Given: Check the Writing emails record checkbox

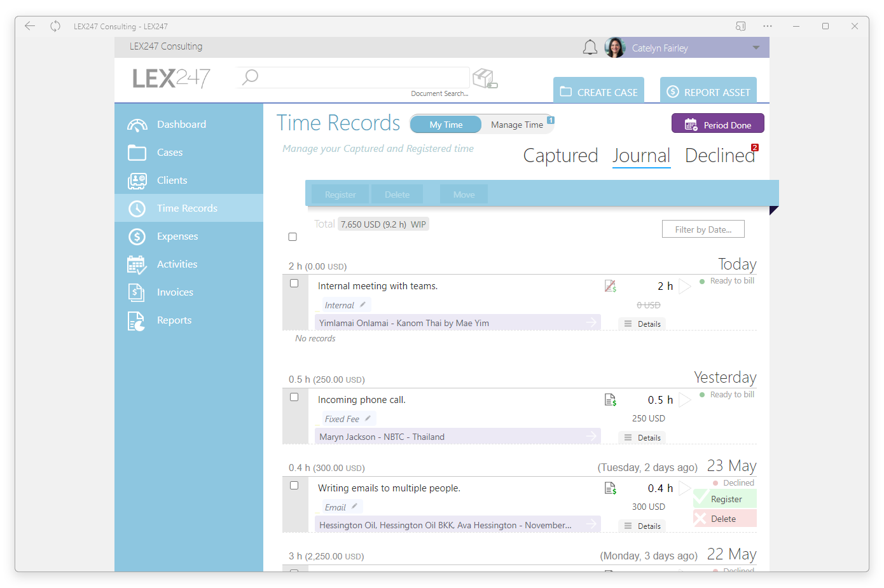Looking at the screenshot, I should (x=294, y=486).
